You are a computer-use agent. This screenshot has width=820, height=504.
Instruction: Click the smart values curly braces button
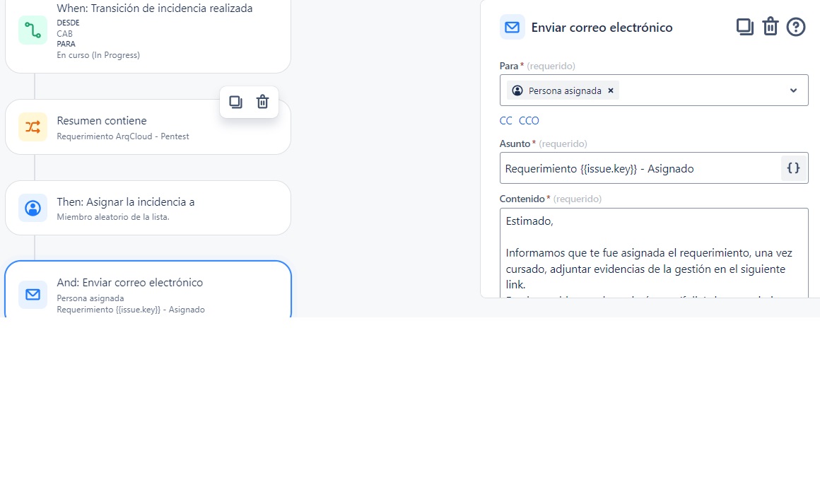click(793, 168)
